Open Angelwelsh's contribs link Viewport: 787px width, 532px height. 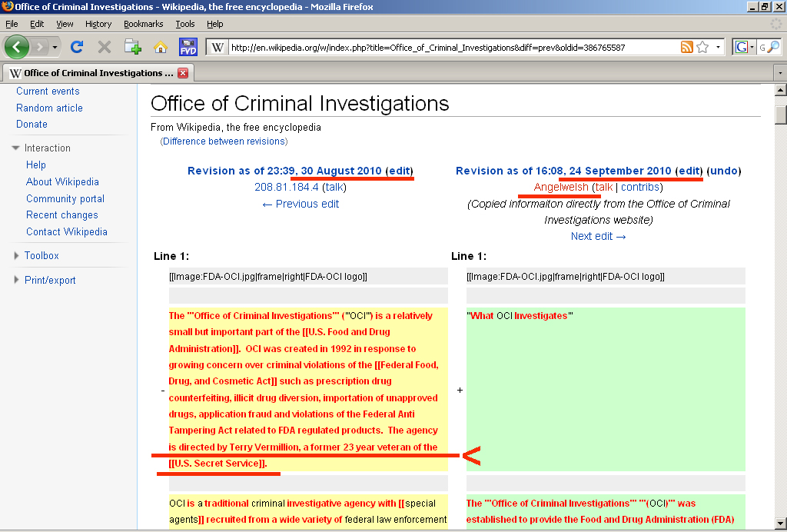(x=640, y=188)
